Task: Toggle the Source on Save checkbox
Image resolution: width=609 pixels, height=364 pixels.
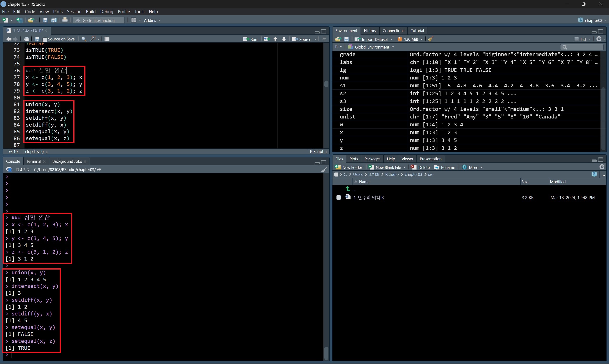Action: tap(45, 39)
